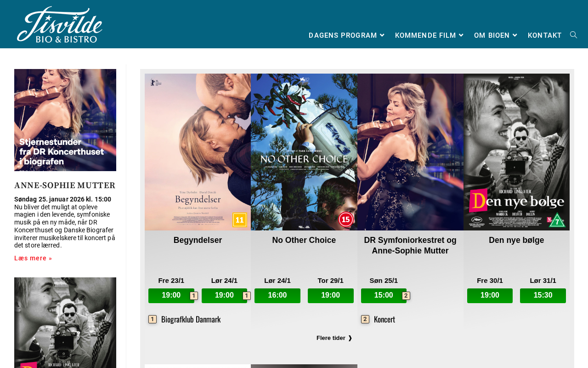
Task: Open the Den nye bølge movie title
Action: click(516, 240)
